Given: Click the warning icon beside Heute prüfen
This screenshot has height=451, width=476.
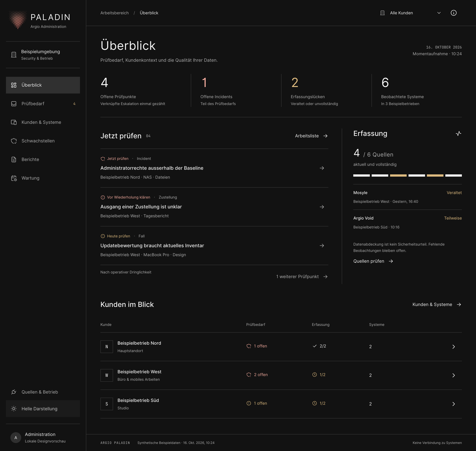Looking at the screenshot, I should point(103,236).
